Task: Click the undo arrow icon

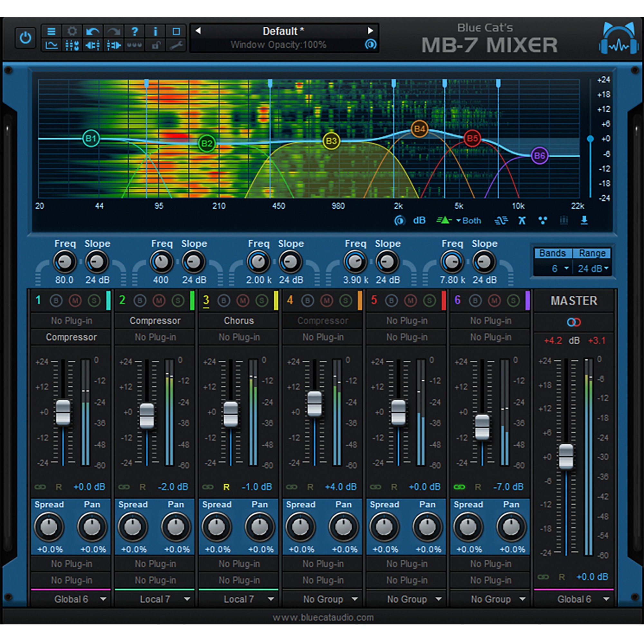Action: [x=92, y=31]
